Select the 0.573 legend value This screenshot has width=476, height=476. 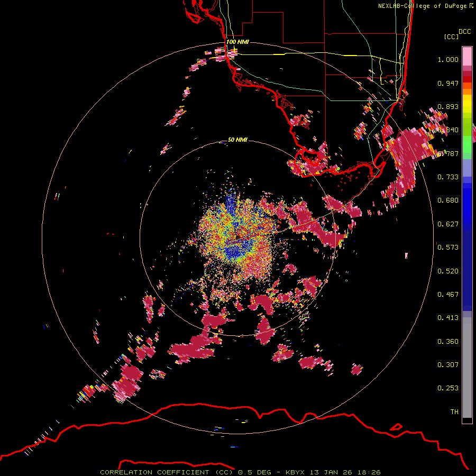(448, 248)
